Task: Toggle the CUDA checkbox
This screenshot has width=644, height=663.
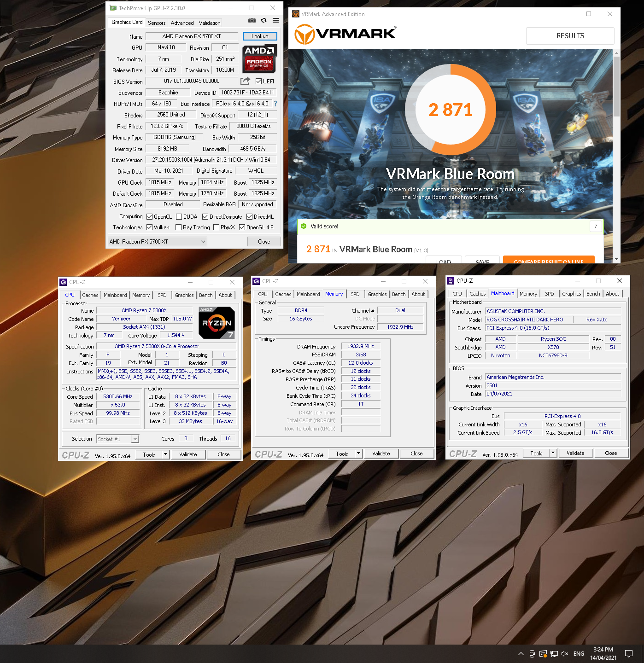Action: [x=179, y=217]
